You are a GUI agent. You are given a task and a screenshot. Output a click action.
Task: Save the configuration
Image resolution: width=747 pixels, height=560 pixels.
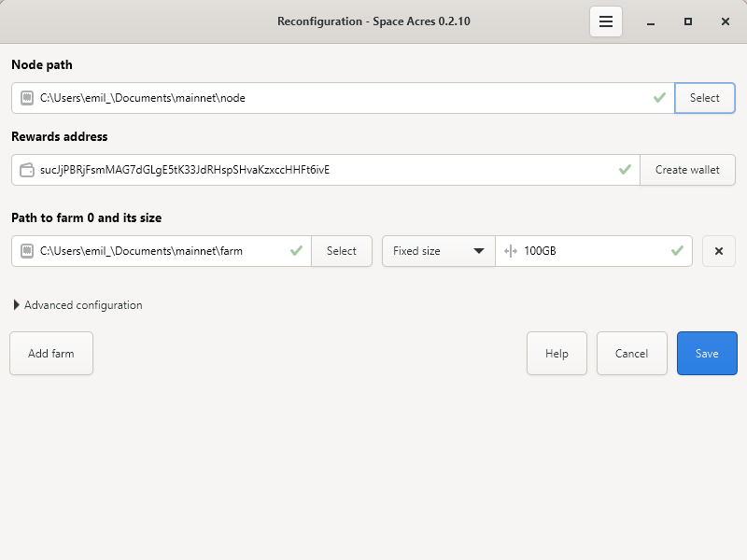pos(707,353)
